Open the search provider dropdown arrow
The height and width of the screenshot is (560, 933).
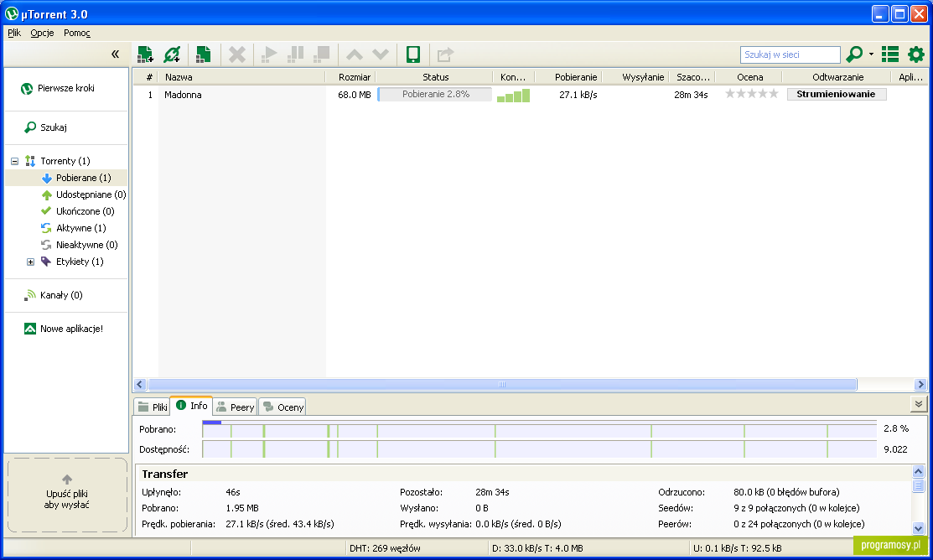[871, 54]
